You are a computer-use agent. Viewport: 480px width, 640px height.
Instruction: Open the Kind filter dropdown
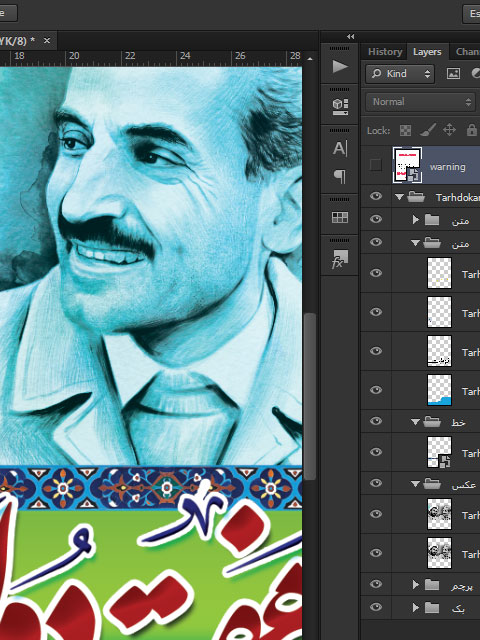pos(400,73)
